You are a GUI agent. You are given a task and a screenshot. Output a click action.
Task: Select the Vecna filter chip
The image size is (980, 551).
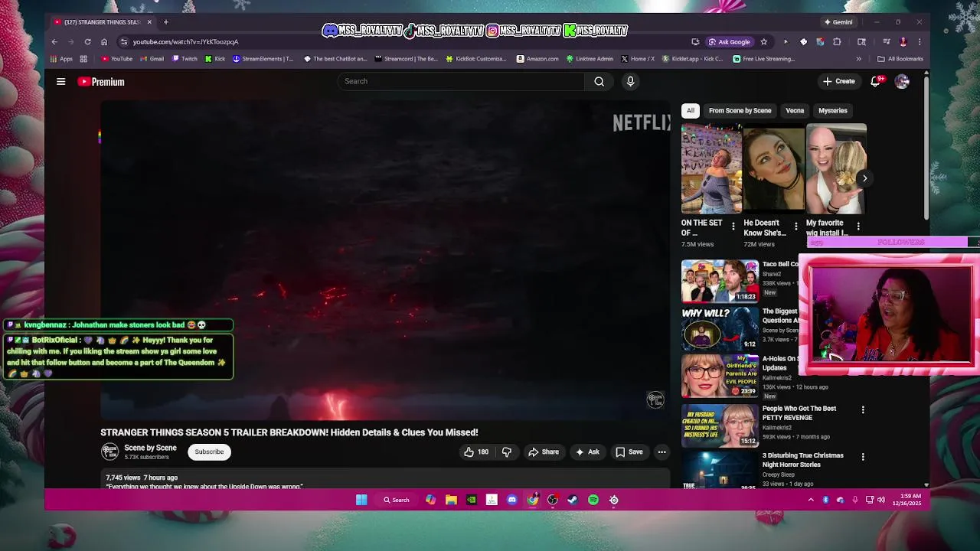(795, 110)
